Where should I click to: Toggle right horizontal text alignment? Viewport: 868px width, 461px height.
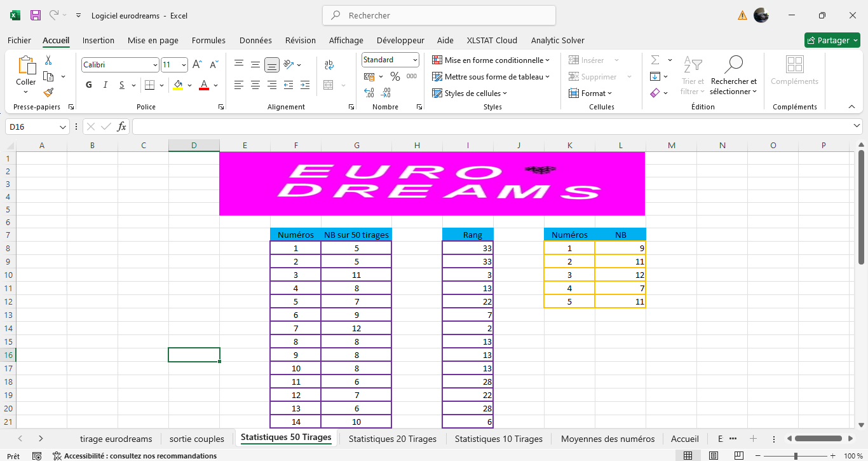point(272,85)
